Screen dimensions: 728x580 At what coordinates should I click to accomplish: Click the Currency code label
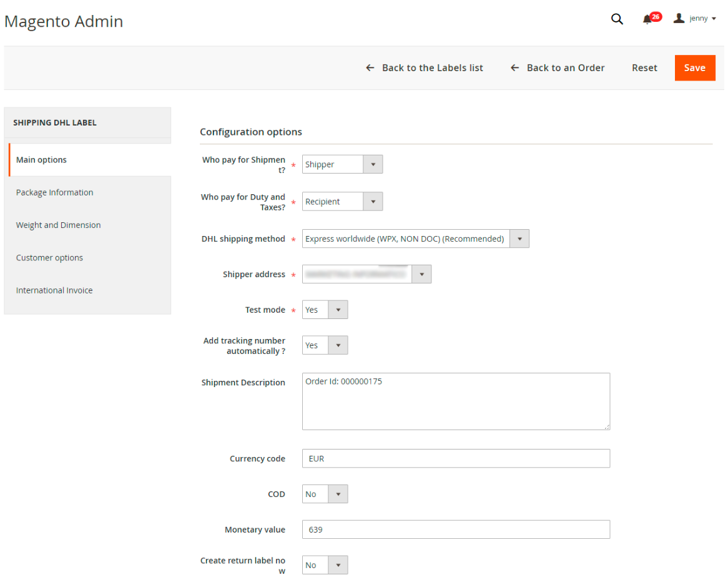pos(257,458)
